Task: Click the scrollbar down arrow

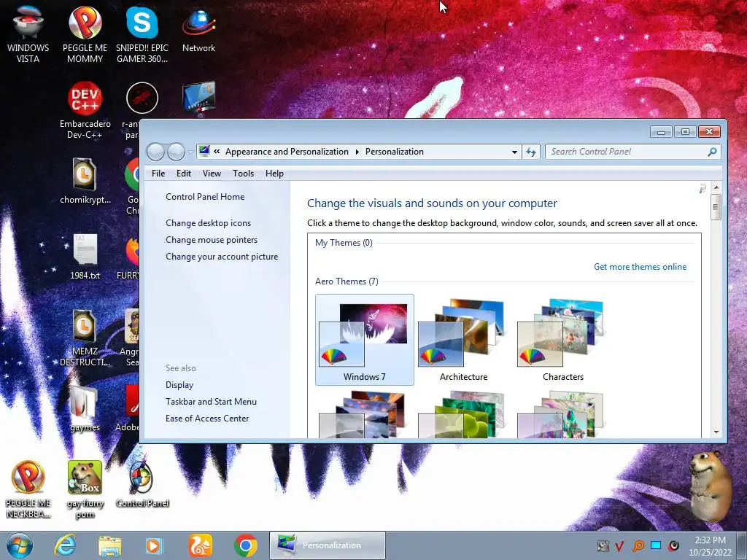Action: pos(716,432)
